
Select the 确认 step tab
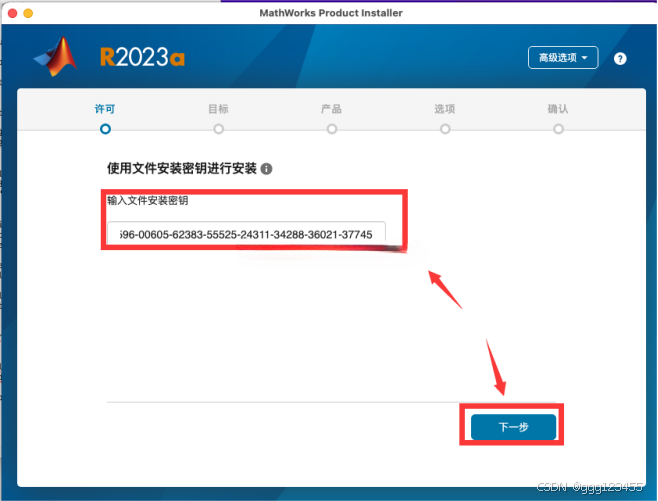[558, 109]
